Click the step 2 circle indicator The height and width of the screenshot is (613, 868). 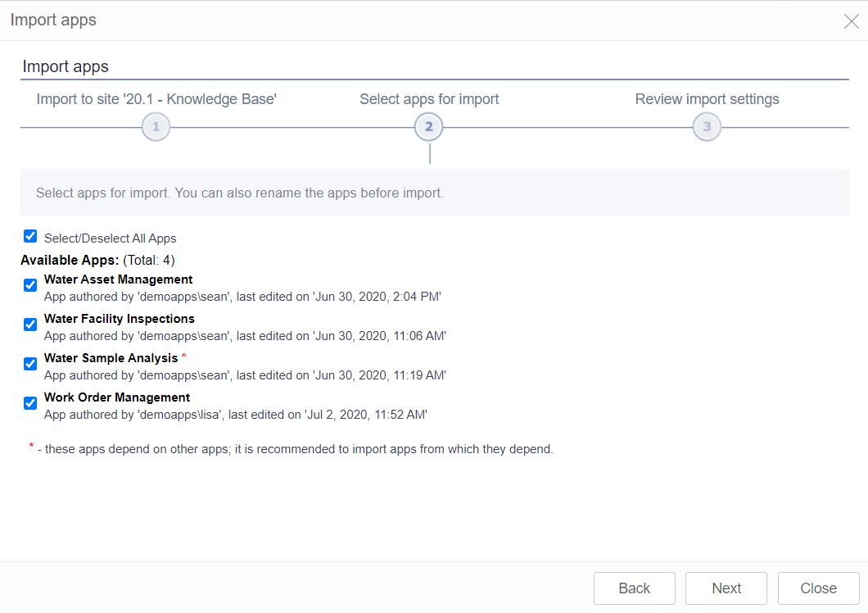tap(429, 126)
